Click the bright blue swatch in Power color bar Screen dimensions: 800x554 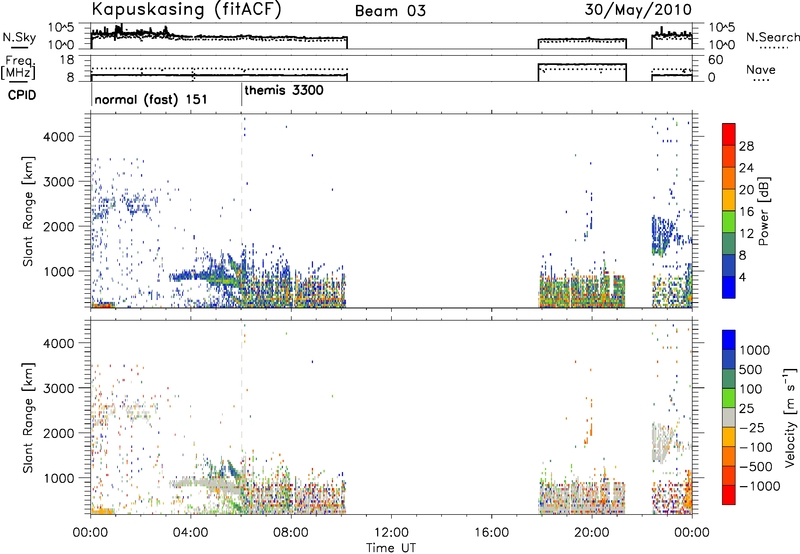(x=729, y=287)
